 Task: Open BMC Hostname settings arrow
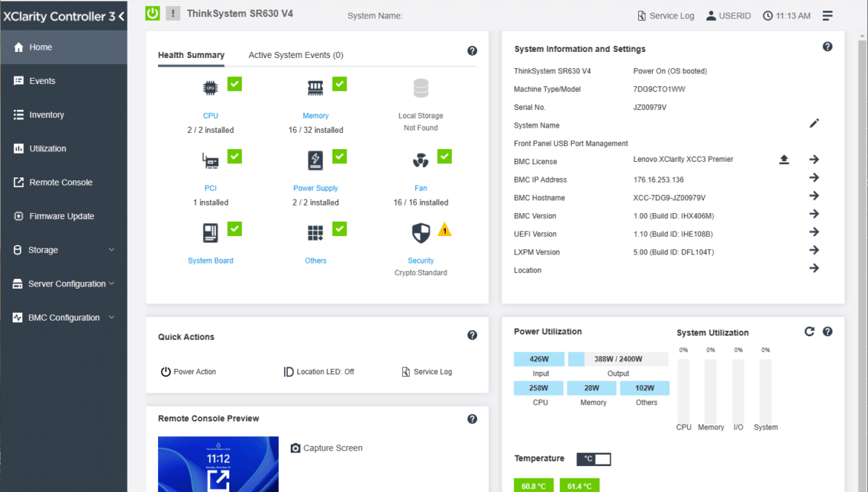815,196
